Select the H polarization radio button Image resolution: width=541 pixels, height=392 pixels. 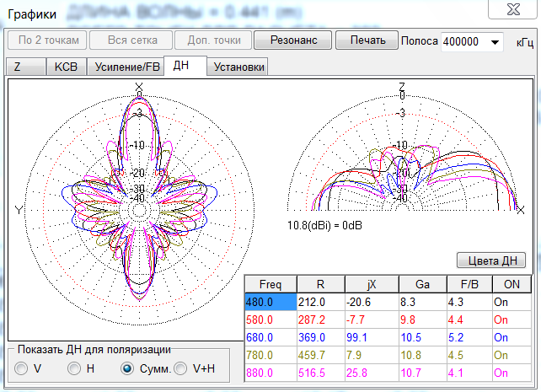point(74,368)
